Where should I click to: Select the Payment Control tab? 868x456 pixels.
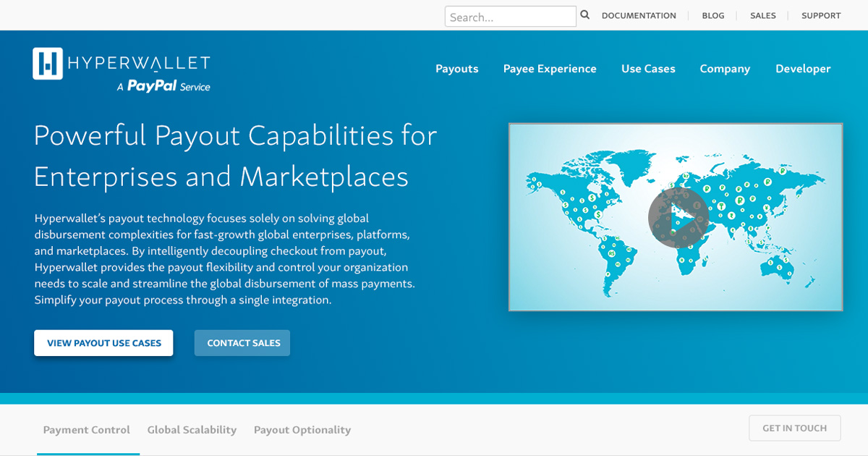87,429
